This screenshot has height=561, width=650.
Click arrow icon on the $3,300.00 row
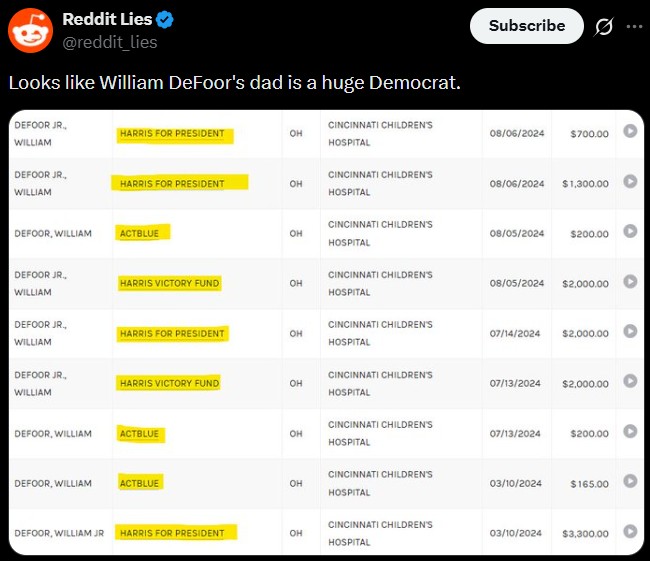630,531
